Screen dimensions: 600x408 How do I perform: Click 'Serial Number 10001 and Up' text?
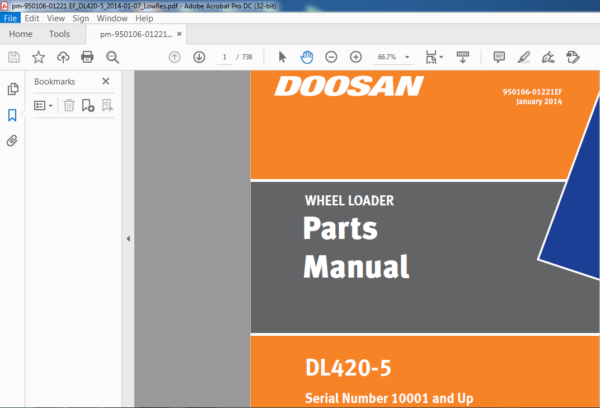coord(389,398)
